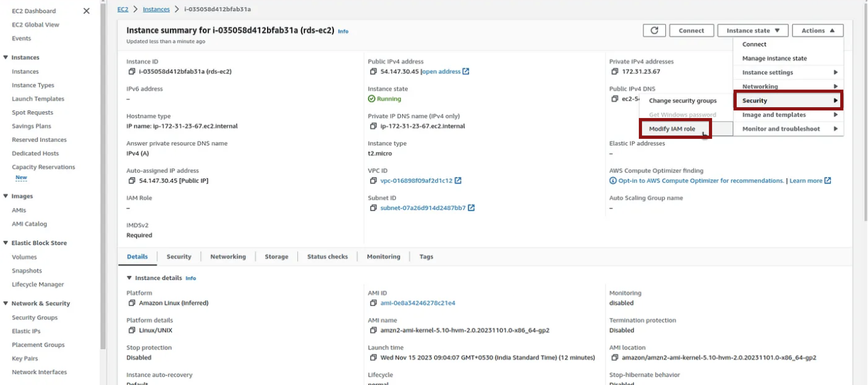
Task: Expand the Instance settings submenu
Action: point(788,72)
